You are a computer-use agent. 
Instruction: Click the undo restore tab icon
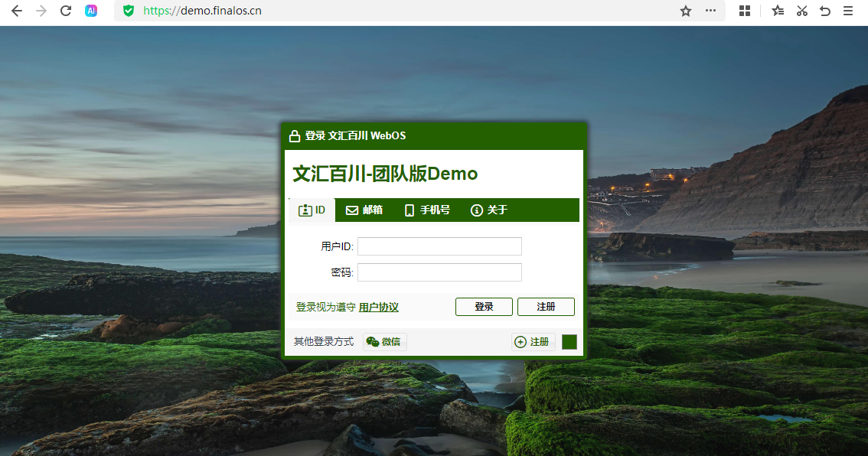(825, 11)
